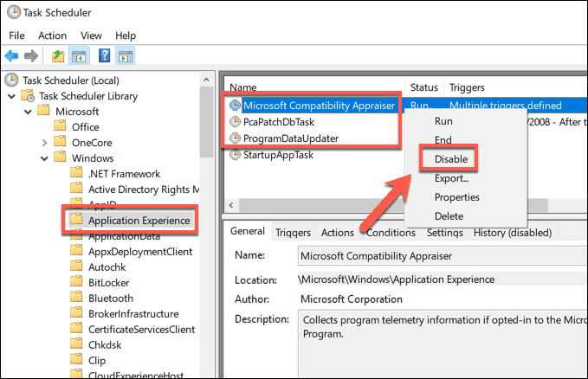The width and height of the screenshot is (588, 379).
Task: Expand the OneCore tree node
Action: click(x=45, y=143)
